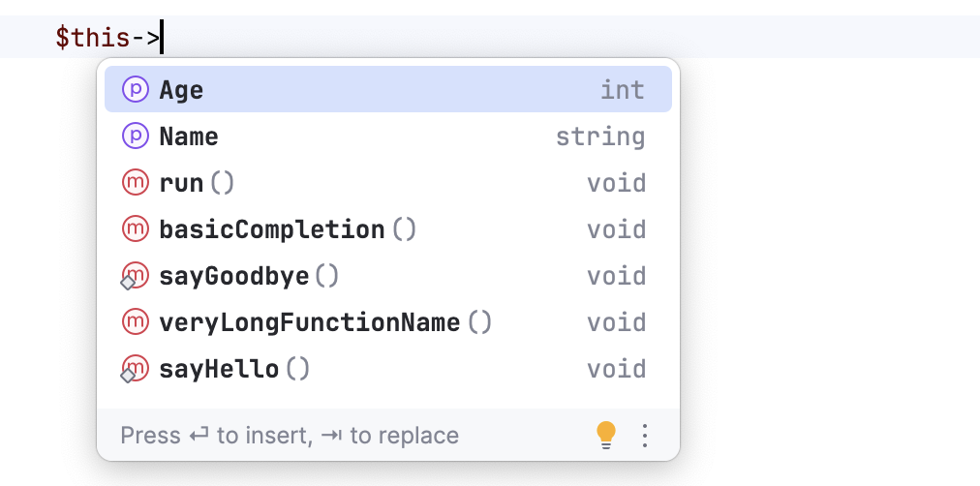Viewport: 980px width, 486px height.
Task: Select the Age property suggestion
Action: click(x=182, y=90)
